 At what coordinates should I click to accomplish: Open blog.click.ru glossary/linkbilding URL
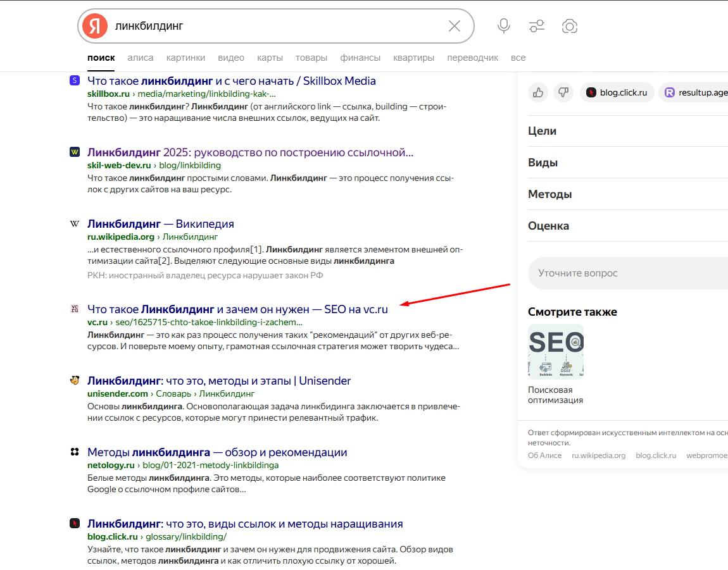(157, 536)
